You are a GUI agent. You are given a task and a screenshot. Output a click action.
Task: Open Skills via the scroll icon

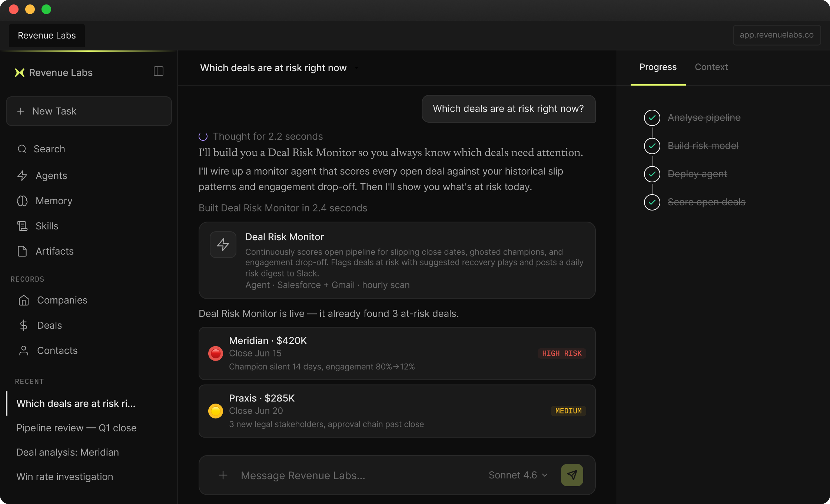(x=22, y=226)
